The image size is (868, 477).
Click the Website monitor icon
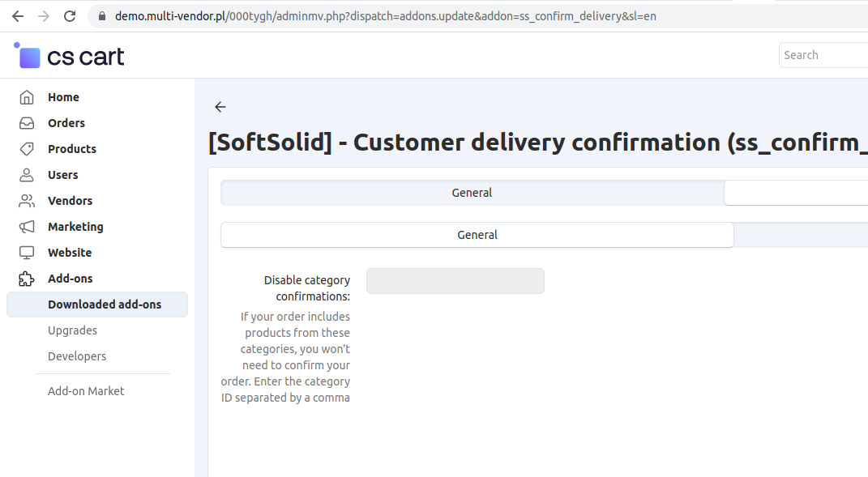[x=27, y=253]
